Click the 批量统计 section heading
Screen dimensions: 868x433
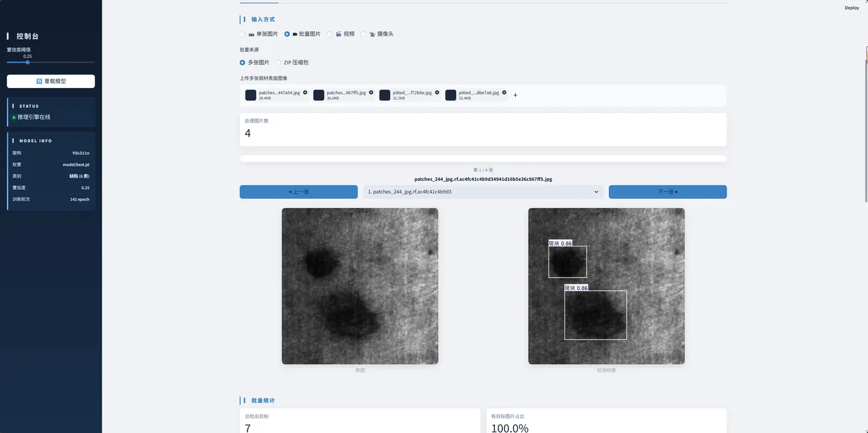point(263,401)
